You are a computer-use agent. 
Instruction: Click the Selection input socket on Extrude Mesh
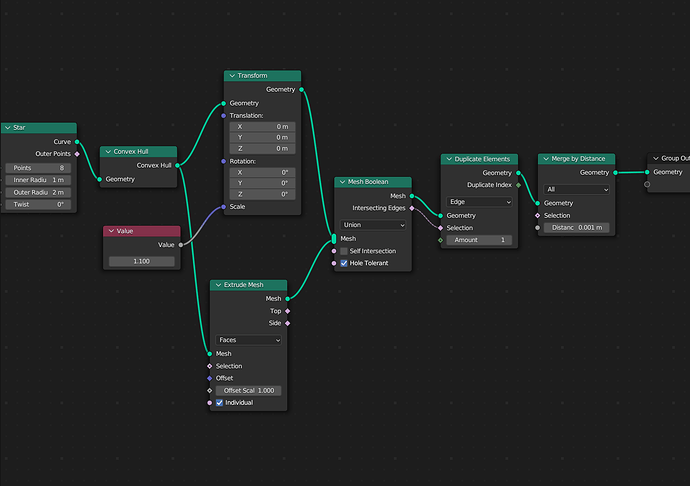(x=209, y=366)
